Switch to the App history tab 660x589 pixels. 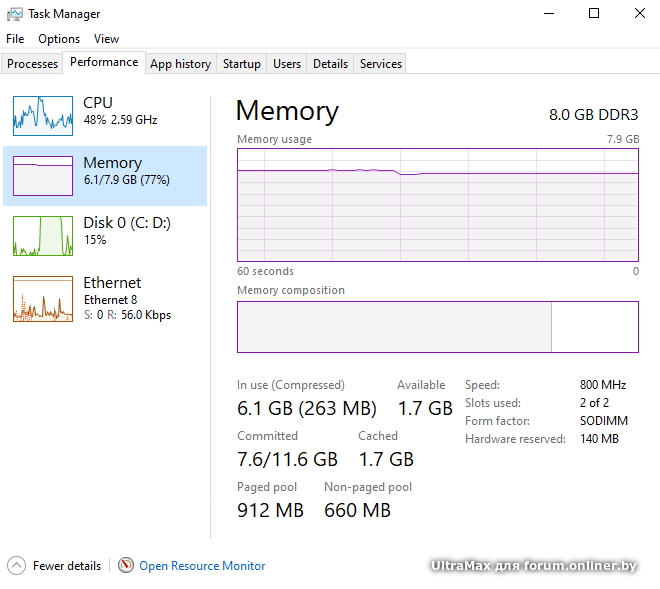180,64
